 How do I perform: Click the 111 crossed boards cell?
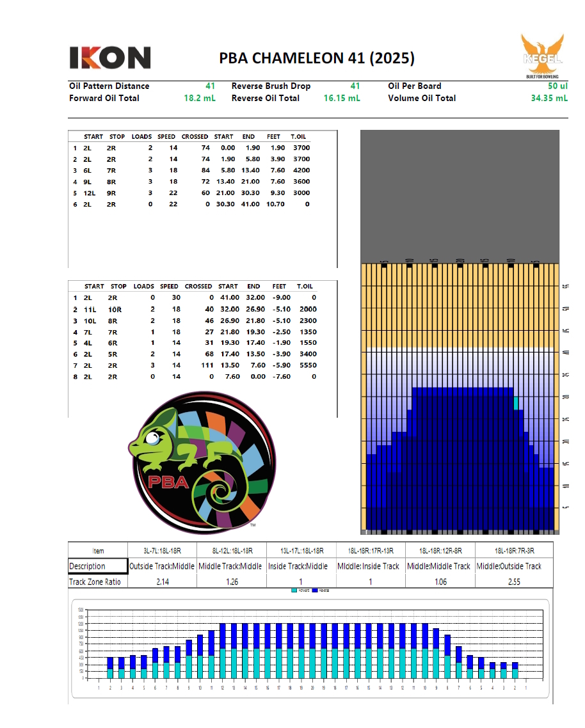[x=207, y=365]
